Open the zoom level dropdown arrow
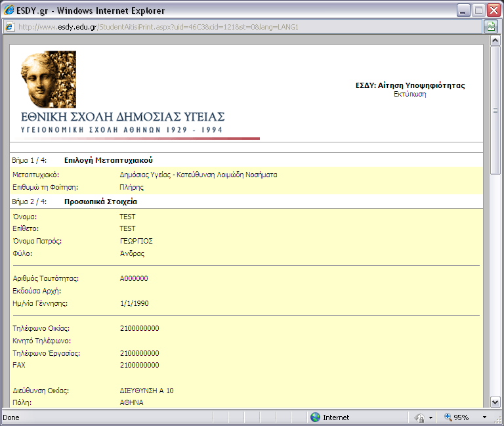This screenshot has height=426, width=504. pyautogui.click(x=484, y=417)
